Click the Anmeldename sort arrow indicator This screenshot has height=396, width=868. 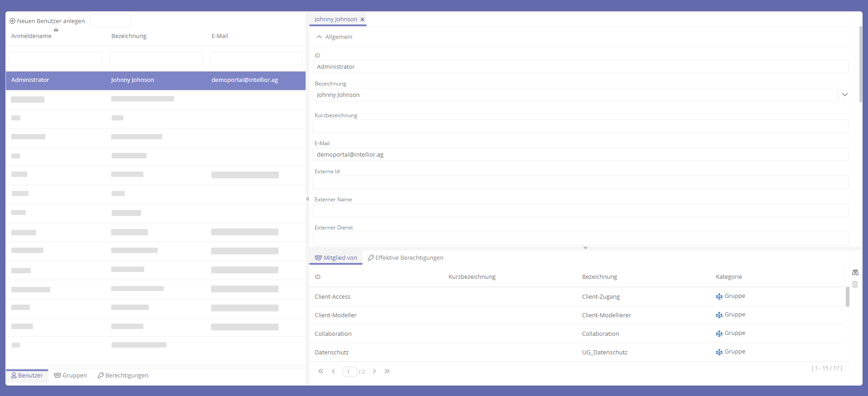pos(56,30)
